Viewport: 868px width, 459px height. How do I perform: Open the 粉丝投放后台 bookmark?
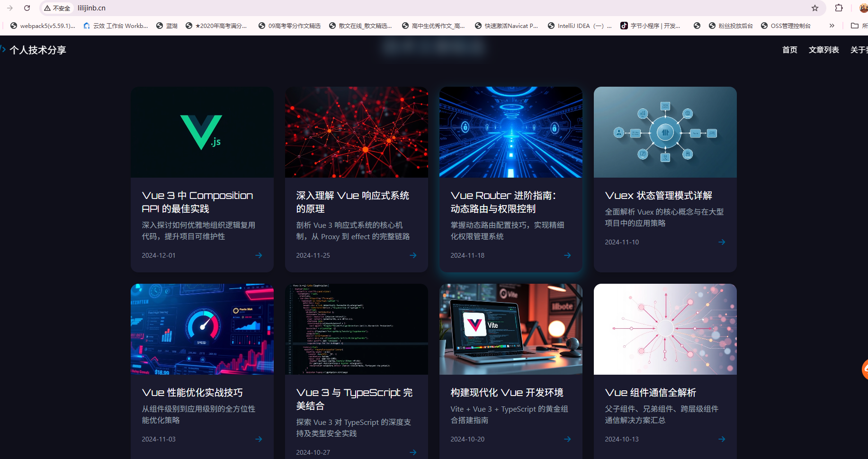(731, 26)
